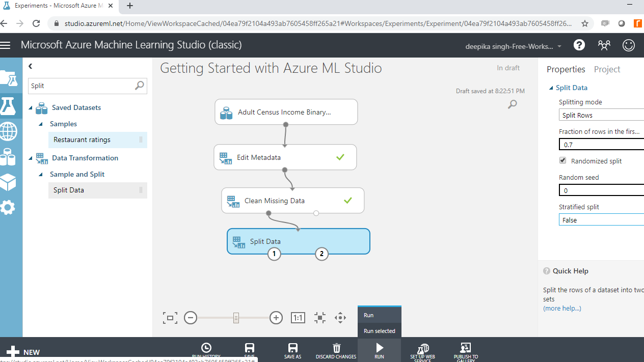Click the browser address bar URL

coord(318,23)
